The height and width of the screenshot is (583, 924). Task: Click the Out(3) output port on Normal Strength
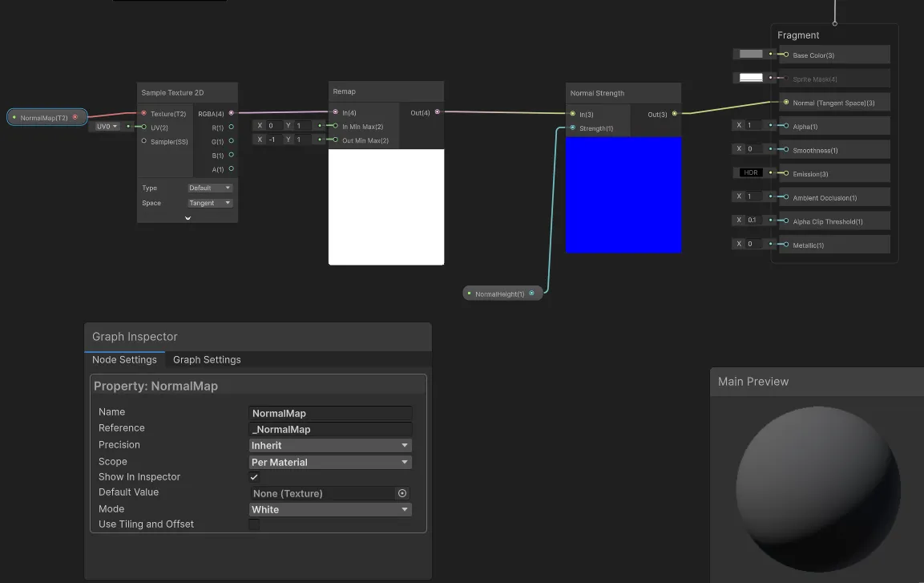click(x=676, y=114)
